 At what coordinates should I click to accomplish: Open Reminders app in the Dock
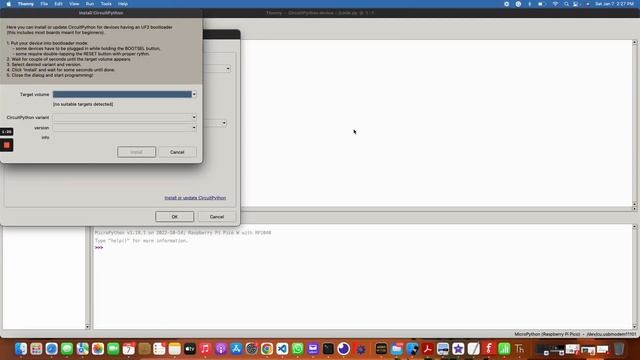[x=159, y=349]
